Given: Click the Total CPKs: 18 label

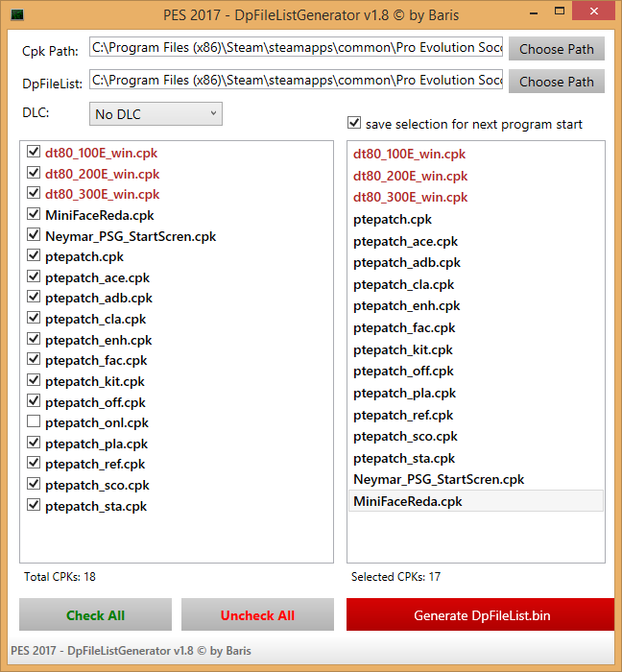Looking at the screenshot, I should pyautogui.click(x=60, y=577).
